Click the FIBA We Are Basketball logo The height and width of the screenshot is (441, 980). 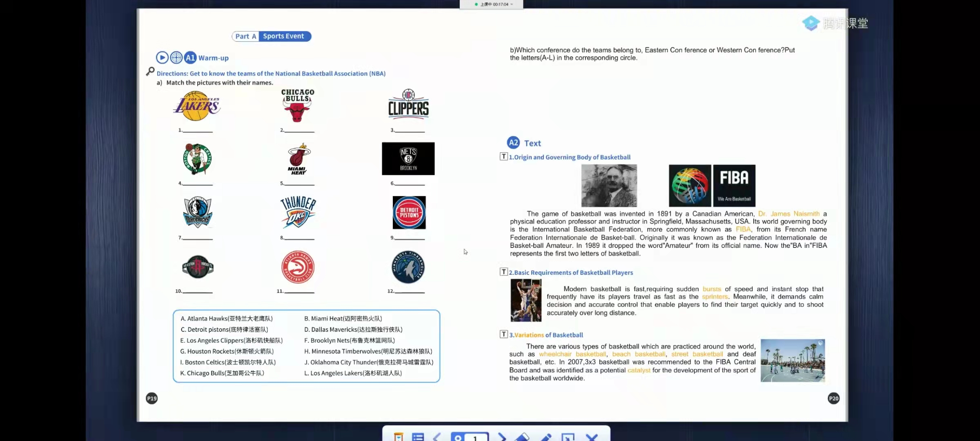734,186
